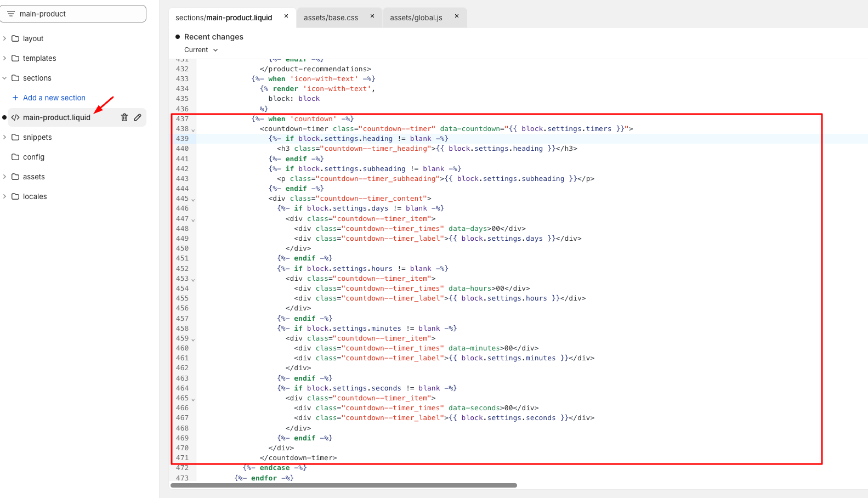Rename main-product.liquid using the pencil icon
The width and height of the screenshot is (868, 498).
coord(138,117)
